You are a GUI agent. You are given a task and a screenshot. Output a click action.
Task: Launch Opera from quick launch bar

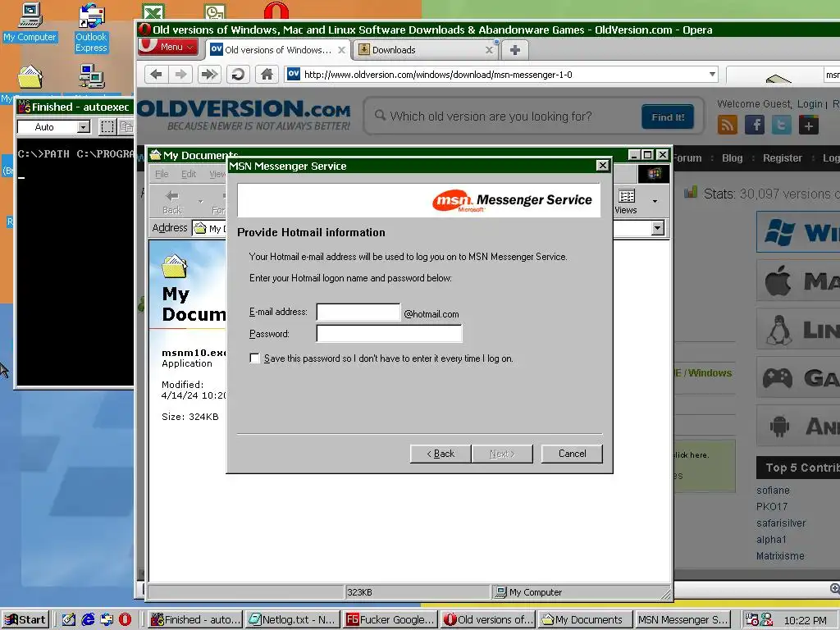[125, 620]
